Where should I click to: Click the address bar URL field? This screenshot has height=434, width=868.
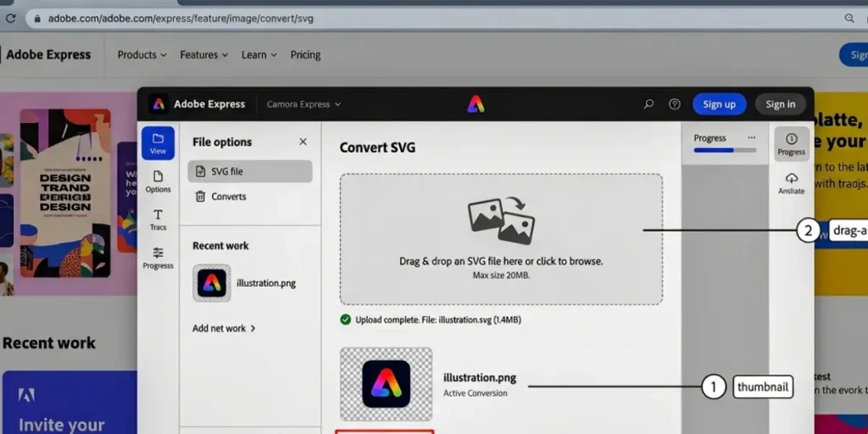[431, 19]
